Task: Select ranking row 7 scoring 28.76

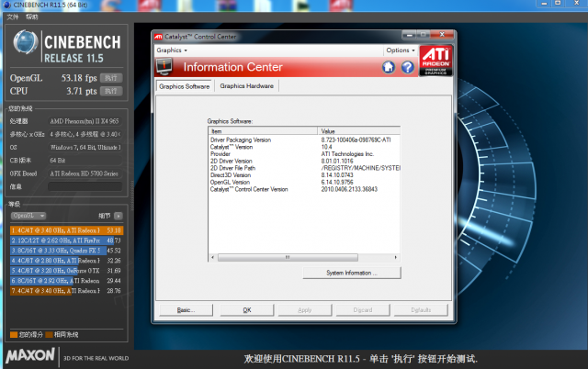Action: pos(66,291)
